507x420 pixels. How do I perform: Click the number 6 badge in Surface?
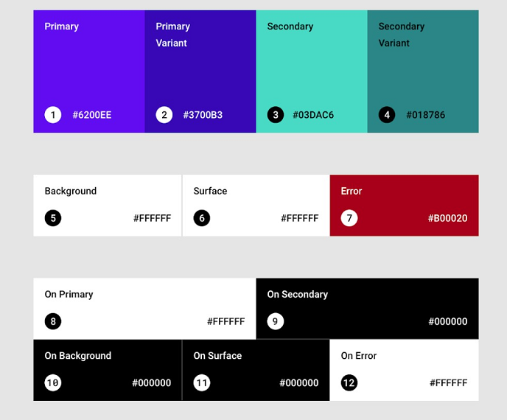202,218
